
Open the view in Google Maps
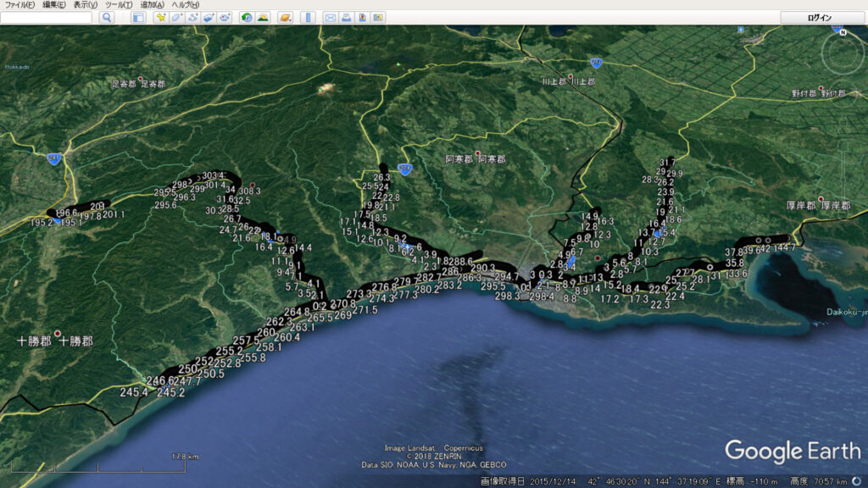pos(378,17)
